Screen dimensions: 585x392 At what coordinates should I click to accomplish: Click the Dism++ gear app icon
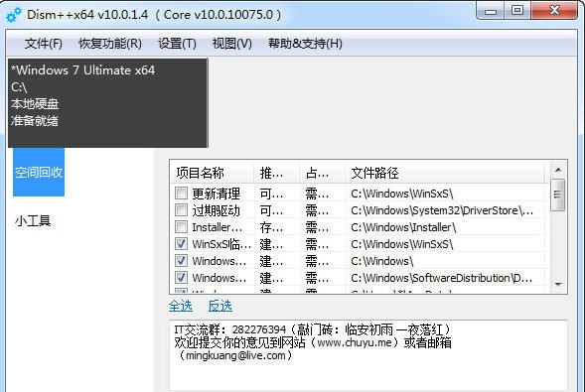click(14, 15)
